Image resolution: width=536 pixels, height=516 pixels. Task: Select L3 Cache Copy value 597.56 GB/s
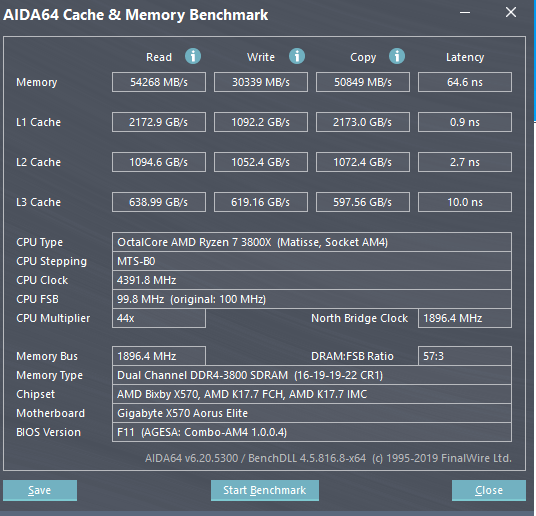click(x=363, y=202)
